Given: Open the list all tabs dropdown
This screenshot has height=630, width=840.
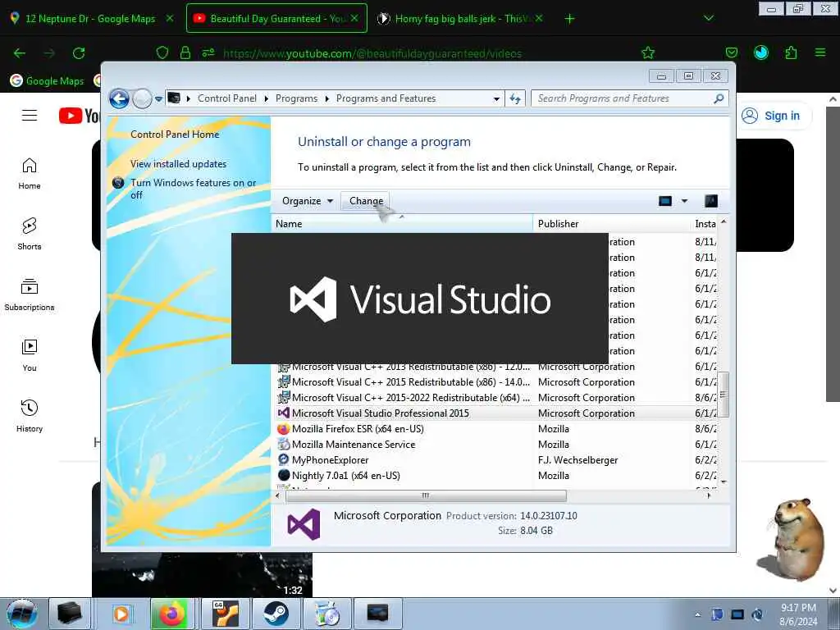Looking at the screenshot, I should [x=709, y=18].
